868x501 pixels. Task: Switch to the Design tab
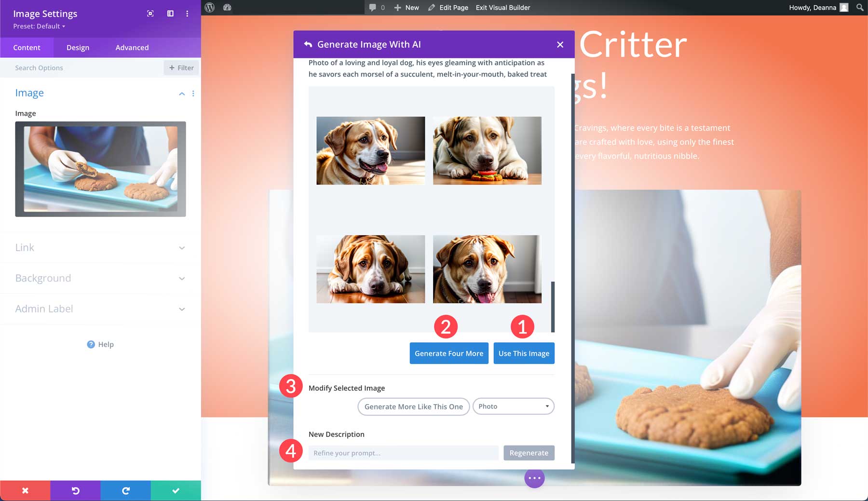tap(77, 47)
